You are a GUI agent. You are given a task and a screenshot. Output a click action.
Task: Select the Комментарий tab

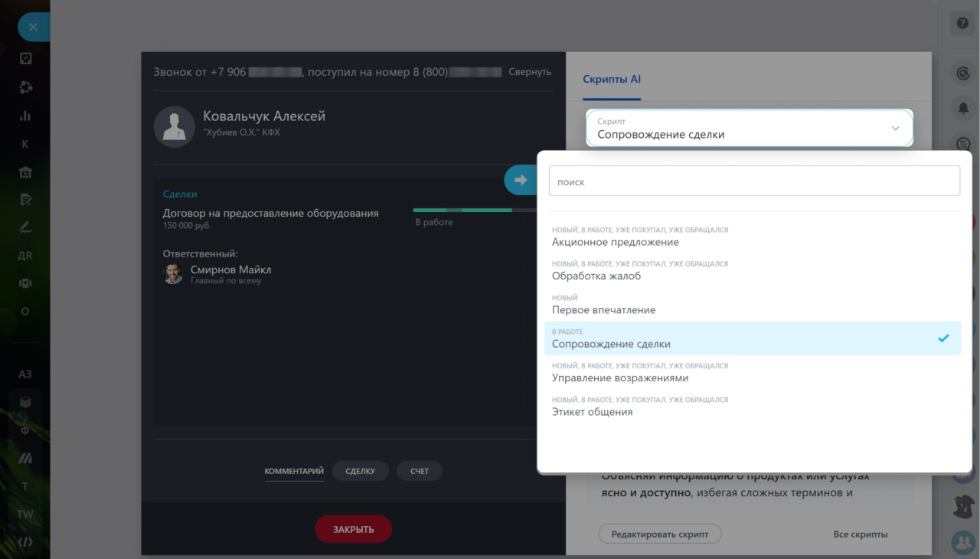point(294,471)
